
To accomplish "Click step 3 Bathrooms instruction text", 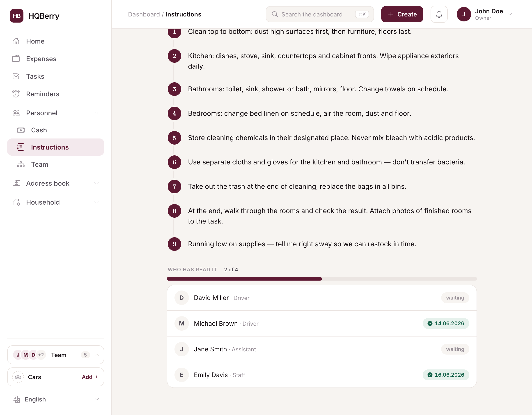I will (x=318, y=89).
